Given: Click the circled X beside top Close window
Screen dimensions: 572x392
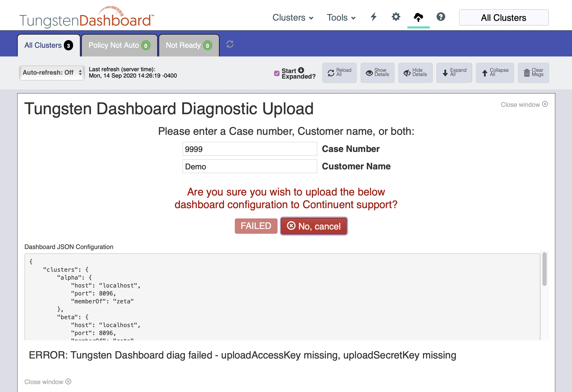Looking at the screenshot, I should click(x=545, y=104).
